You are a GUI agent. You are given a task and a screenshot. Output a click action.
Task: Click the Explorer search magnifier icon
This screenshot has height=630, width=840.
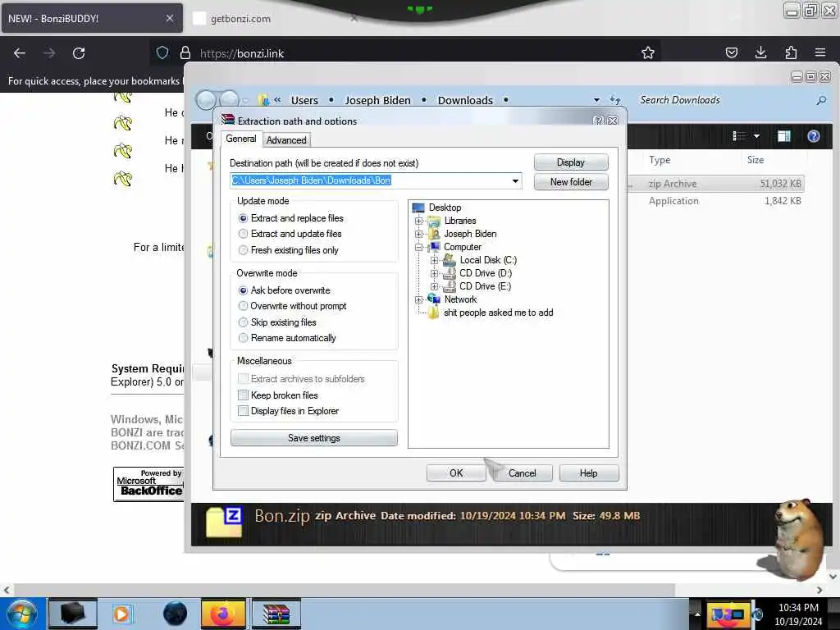(820, 100)
